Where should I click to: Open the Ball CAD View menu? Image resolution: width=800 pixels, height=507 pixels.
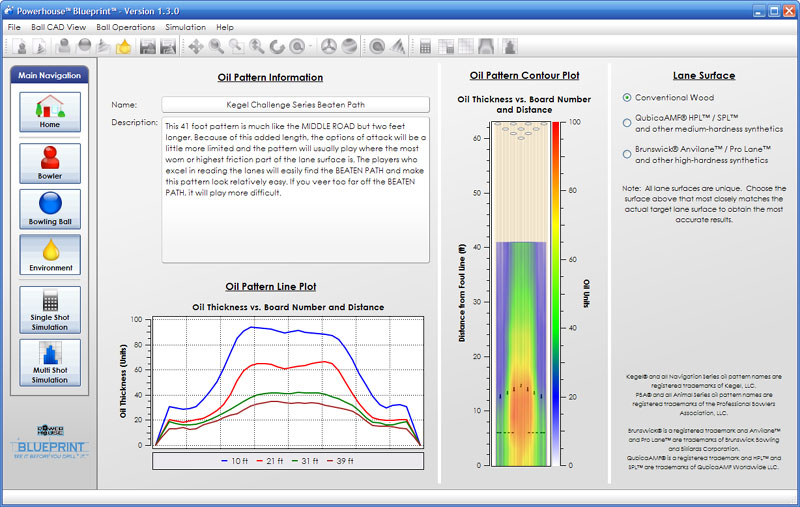(59, 27)
